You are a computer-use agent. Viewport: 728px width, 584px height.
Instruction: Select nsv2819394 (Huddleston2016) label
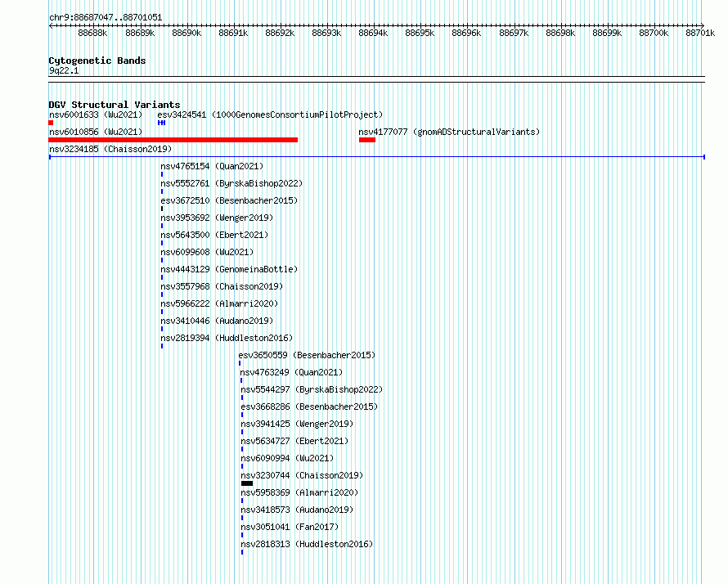point(227,338)
